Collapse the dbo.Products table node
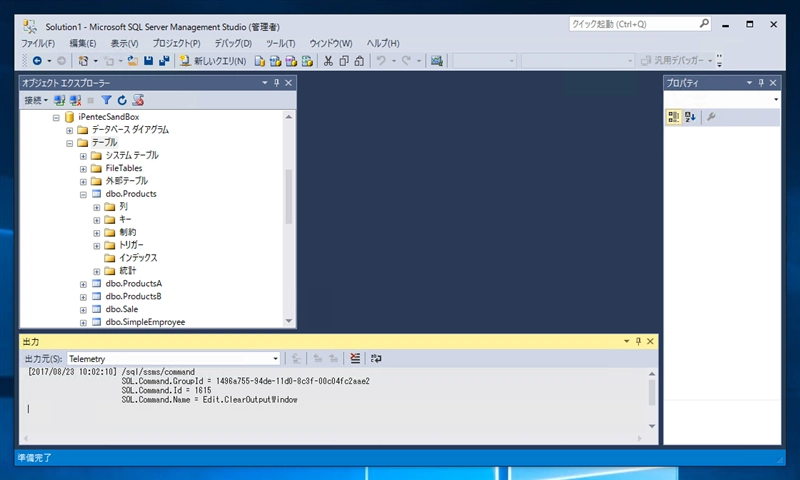Image resolution: width=800 pixels, height=480 pixels. (x=83, y=194)
